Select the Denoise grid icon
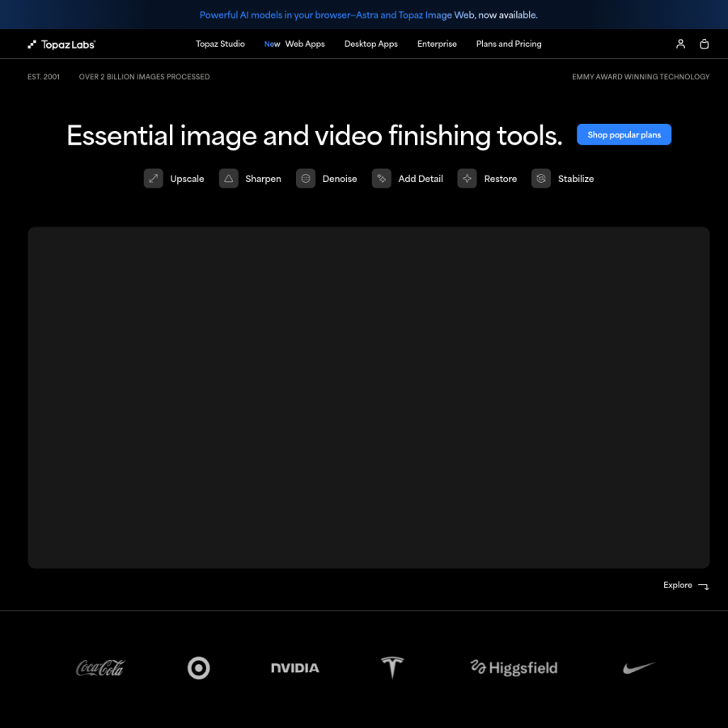 pyautogui.click(x=306, y=178)
